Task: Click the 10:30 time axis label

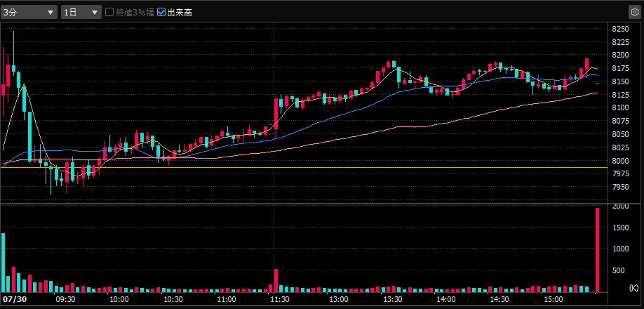Action: tap(173, 300)
